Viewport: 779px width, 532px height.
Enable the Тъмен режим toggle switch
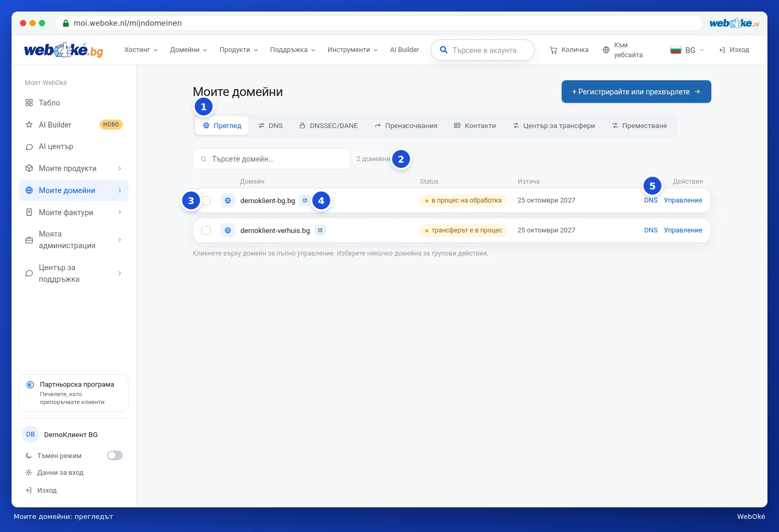[115, 455]
